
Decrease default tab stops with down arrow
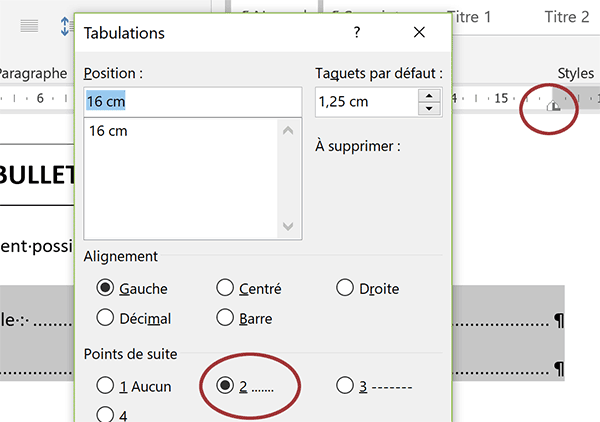click(430, 108)
